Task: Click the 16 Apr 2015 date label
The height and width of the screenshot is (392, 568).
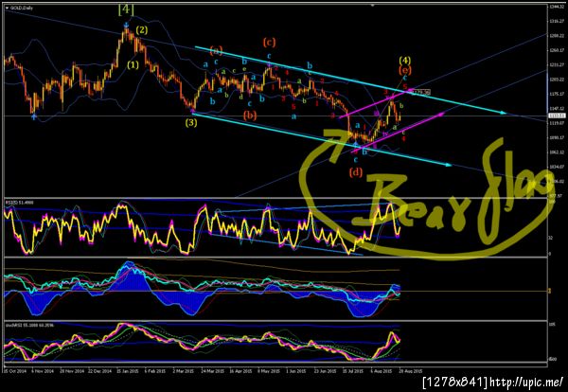Action: pos(240,371)
